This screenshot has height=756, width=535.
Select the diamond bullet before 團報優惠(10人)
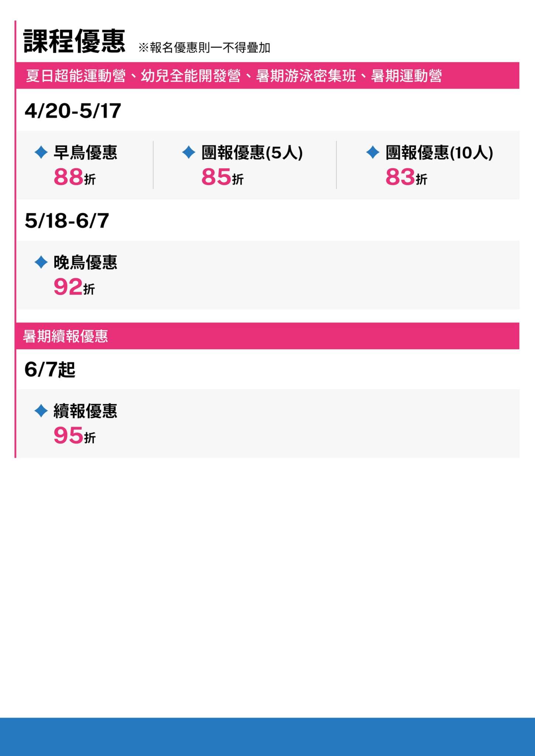pos(372,152)
